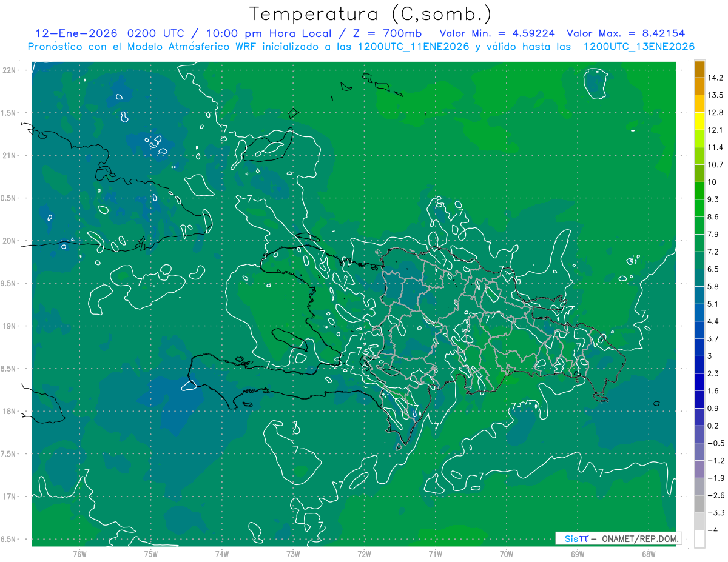Click the 75W longitude axis label
Viewport: 728px width, 562px height.
[x=150, y=554]
